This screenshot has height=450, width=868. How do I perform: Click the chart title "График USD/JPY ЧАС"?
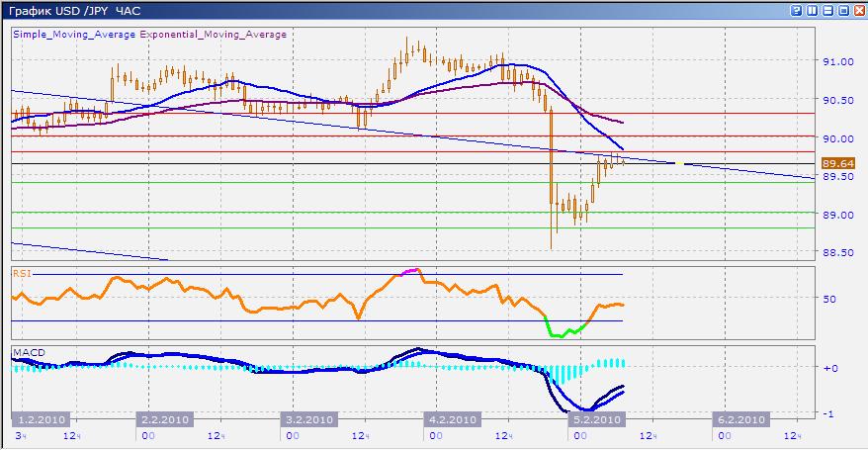point(72,10)
